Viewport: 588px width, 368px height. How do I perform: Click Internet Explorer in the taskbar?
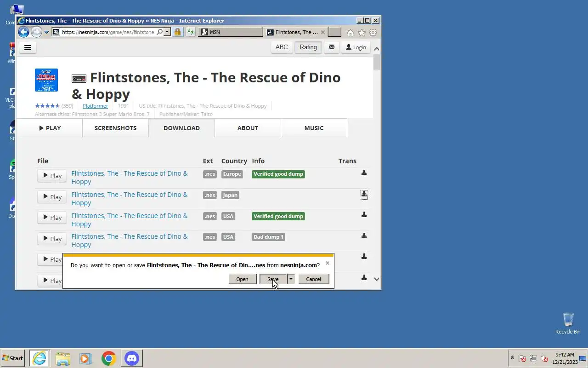click(40, 358)
